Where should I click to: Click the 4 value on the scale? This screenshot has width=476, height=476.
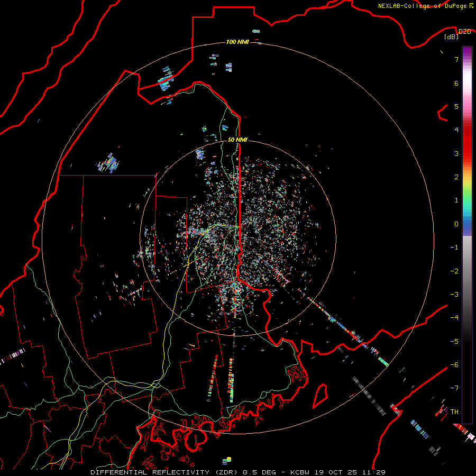pyautogui.click(x=456, y=130)
